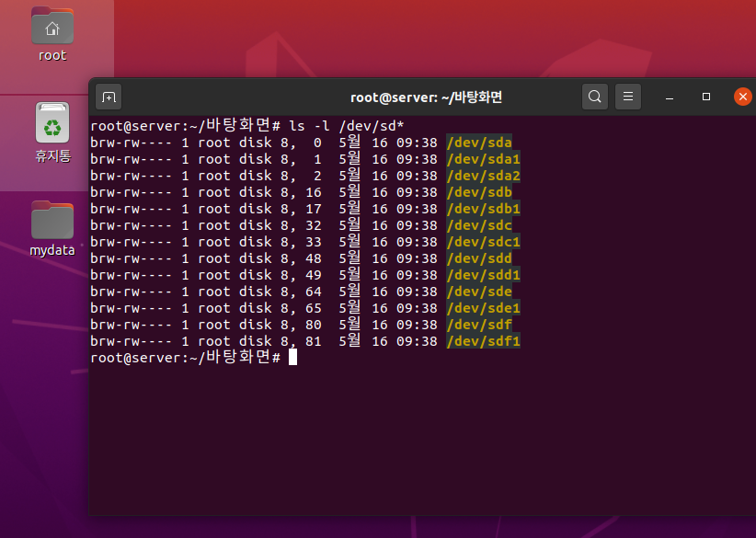Click the minor number 81 in sdf1 row
The height and width of the screenshot is (538, 756).
(x=314, y=341)
